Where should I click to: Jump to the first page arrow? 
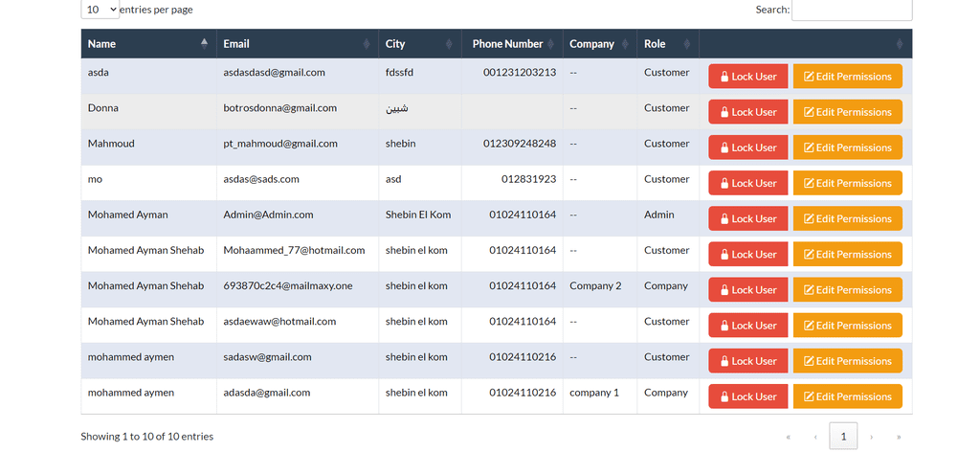click(788, 437)
